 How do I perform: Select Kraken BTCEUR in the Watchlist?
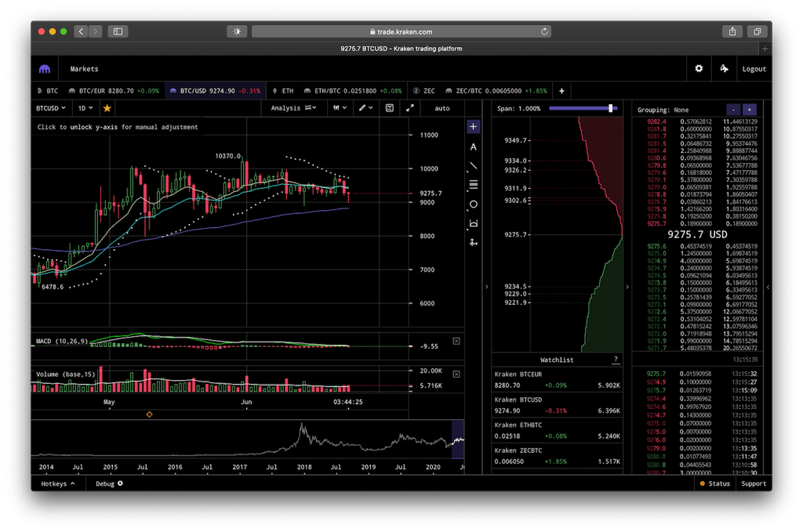[x=558, y=379]
